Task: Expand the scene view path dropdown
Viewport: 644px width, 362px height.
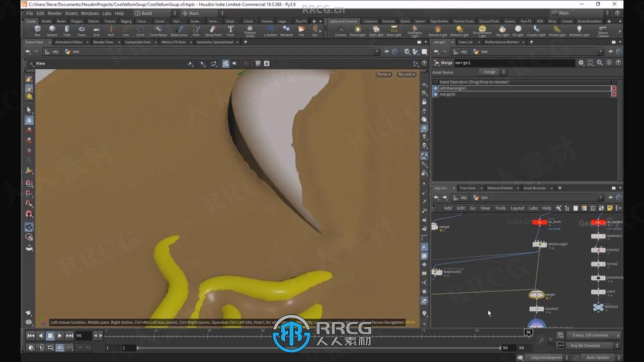Action: tap(376, 51)
